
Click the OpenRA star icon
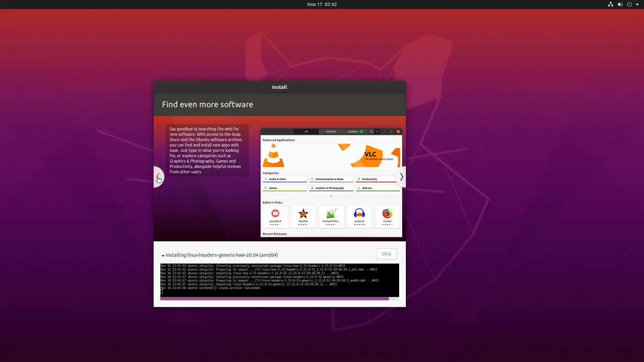pos(303,214)
